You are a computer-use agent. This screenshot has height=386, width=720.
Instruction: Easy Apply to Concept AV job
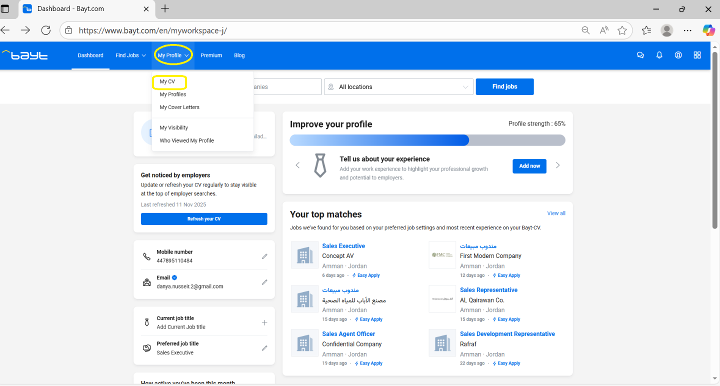pyautogui.click(x=366, y=275)
